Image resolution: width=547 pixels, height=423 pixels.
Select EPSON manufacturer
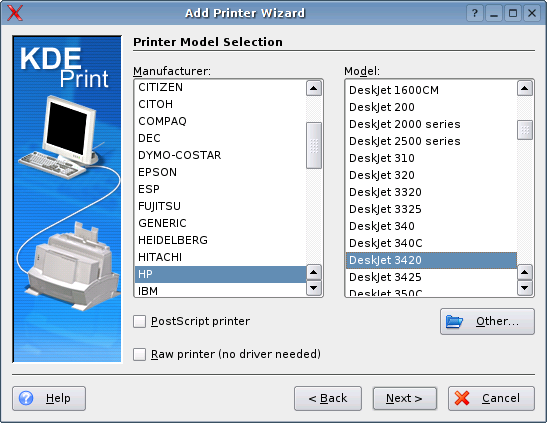pos(220,172)
